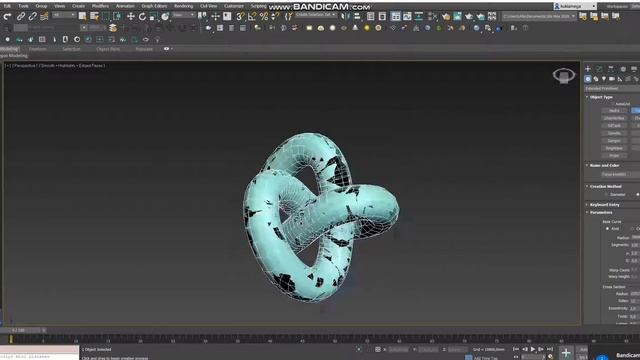Activate the Select Object tool
Viewport: 640px width, 360px height.
click(82, 16)
